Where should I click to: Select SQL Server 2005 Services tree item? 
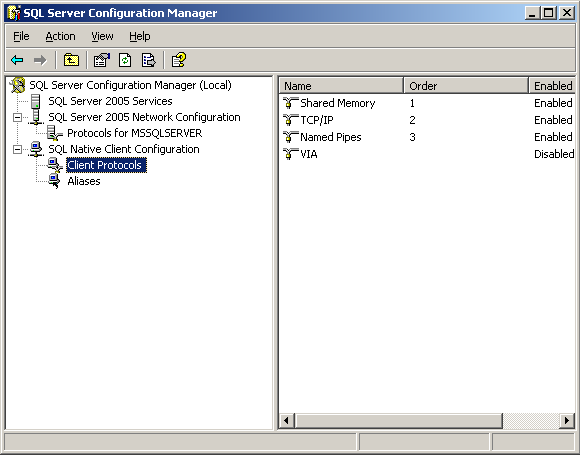[110, 101]
